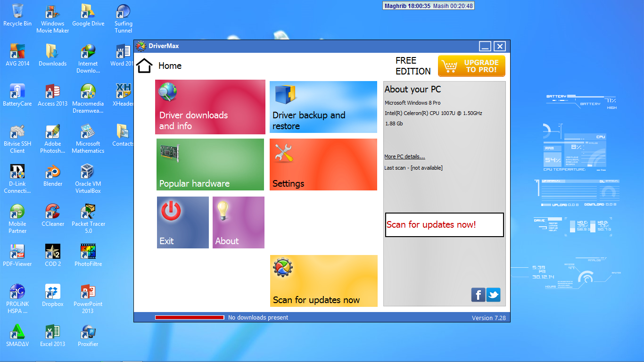
Task: Select the Recycle Bin desktop icon
Action: [17, 16]
